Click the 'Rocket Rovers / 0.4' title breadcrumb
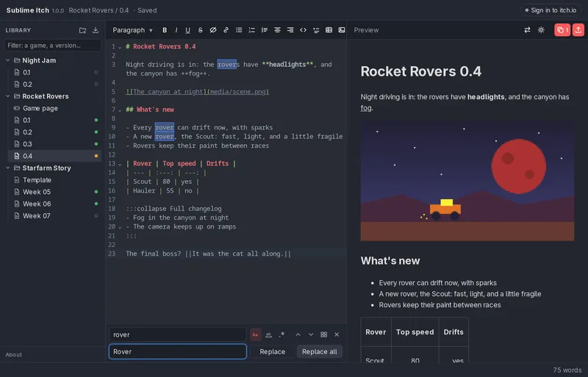The image size is (588, 377). tap(98, 10)
